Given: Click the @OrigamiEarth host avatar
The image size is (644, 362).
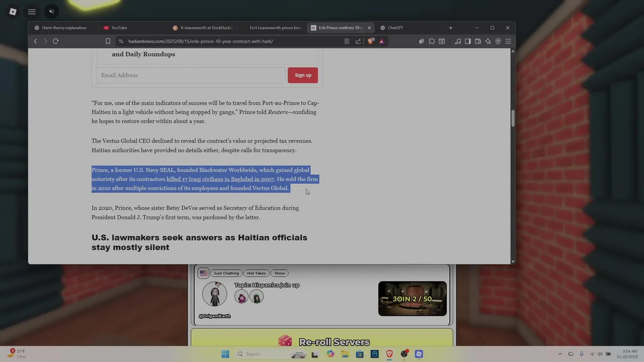Looking at the screenshot, I should pyautogui.click(x=215, y=294).
